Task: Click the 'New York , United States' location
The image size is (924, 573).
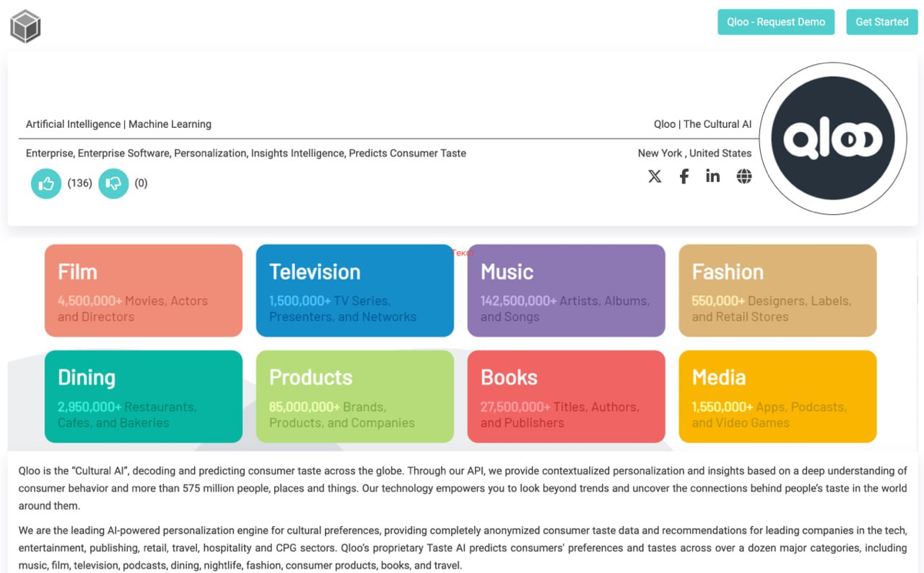Action: click(x=695, y=153)
